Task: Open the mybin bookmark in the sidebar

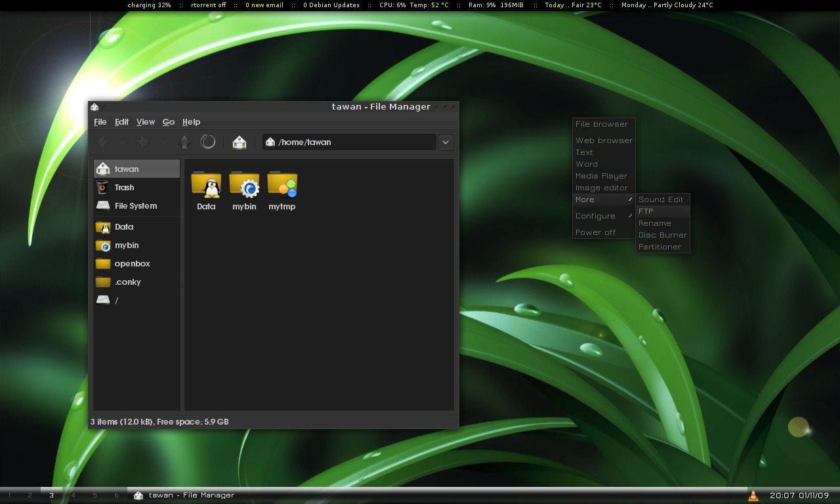Action: coord(136,245)
